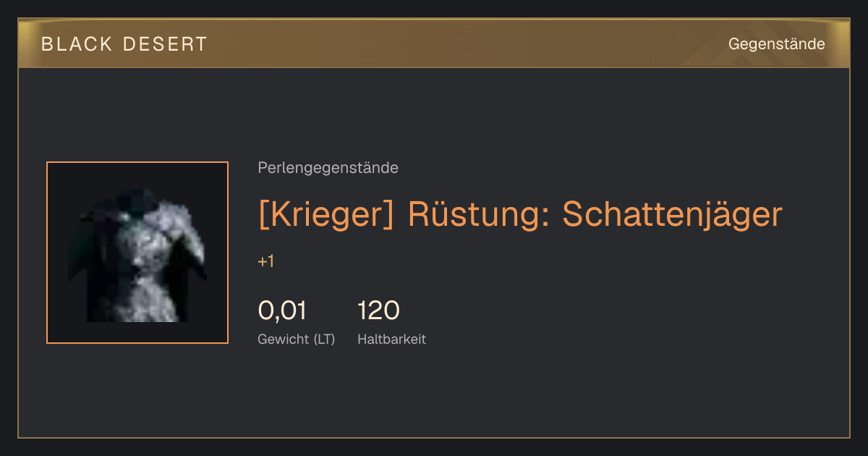The height and width of the screenshot is (456, 868).
Task: Click the (LT) unit next to Gewicht
Action: point(324,339)
